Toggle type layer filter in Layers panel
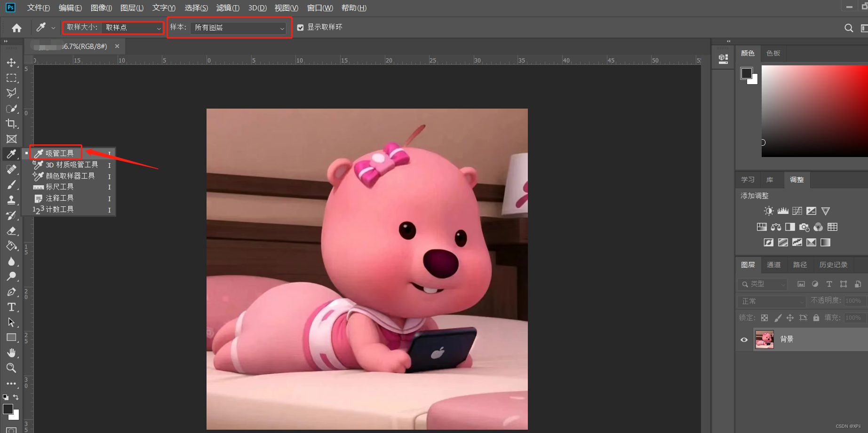 click(x=829, y=284)
